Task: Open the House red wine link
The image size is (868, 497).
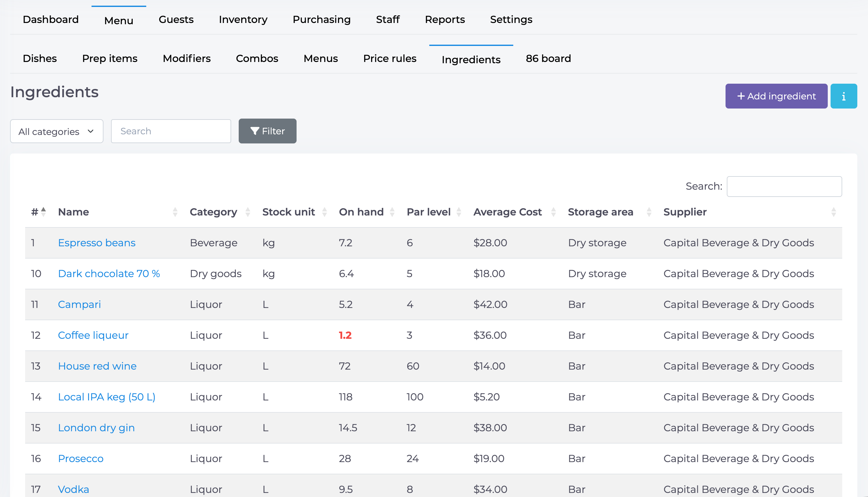Action: click(x=97, y=366)
